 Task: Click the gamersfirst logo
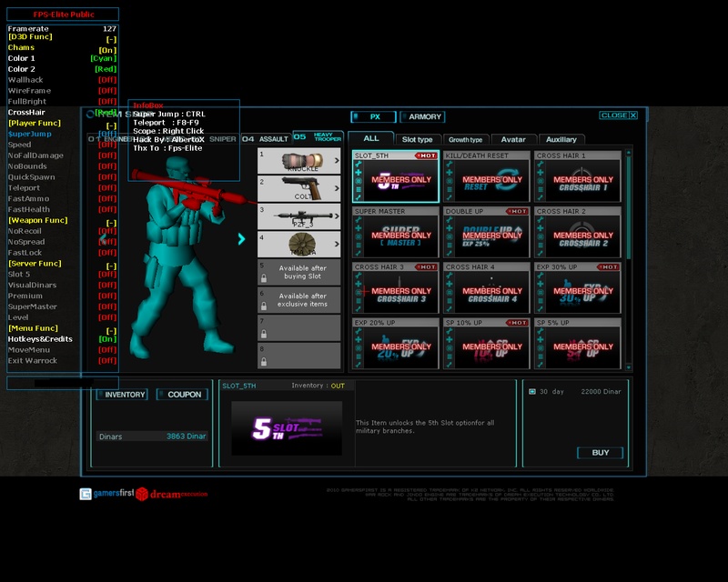click(x=106, y=494)
